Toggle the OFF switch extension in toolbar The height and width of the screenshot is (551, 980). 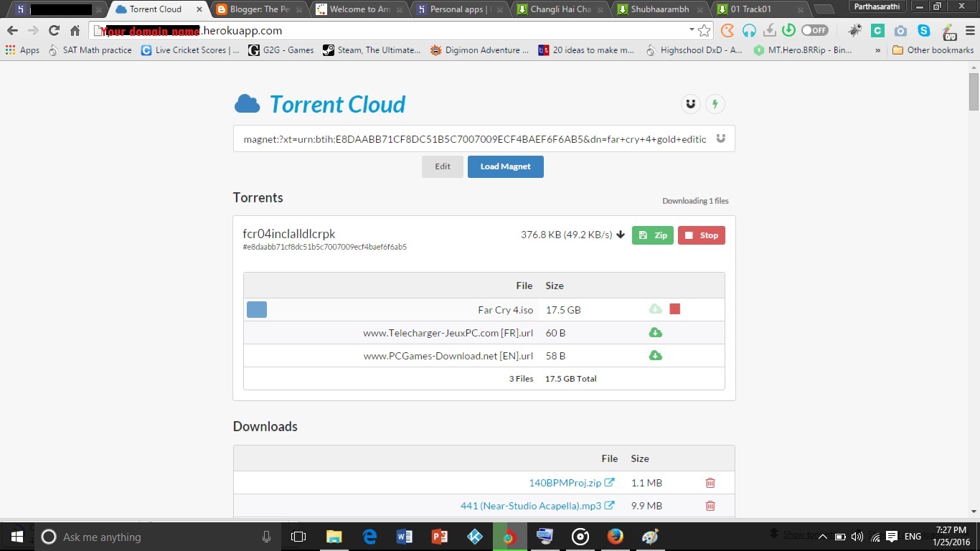814,30
